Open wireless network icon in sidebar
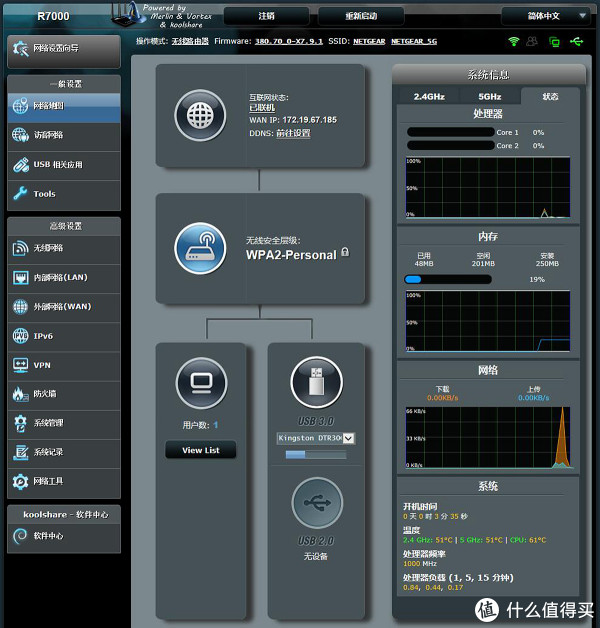This screenshot has height=628, width=600. [x=20, y=248]
